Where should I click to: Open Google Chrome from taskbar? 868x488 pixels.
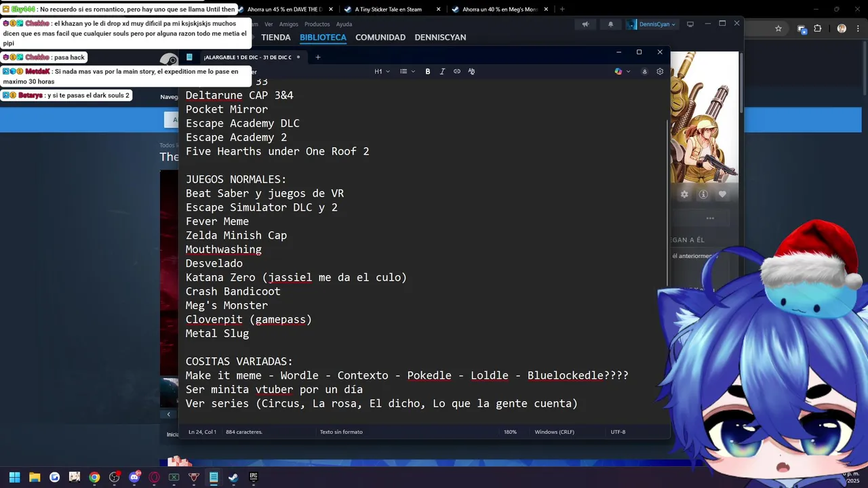[x=94, y=477]
